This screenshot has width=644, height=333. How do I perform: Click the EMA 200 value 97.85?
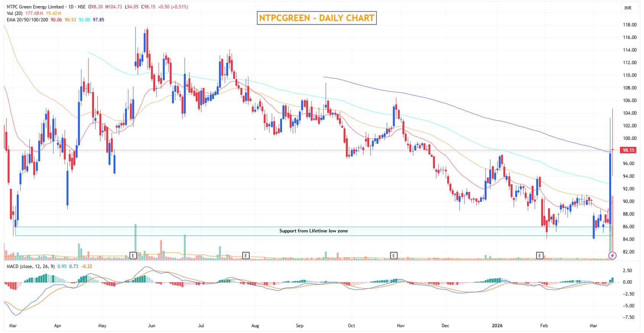[99, 20]
